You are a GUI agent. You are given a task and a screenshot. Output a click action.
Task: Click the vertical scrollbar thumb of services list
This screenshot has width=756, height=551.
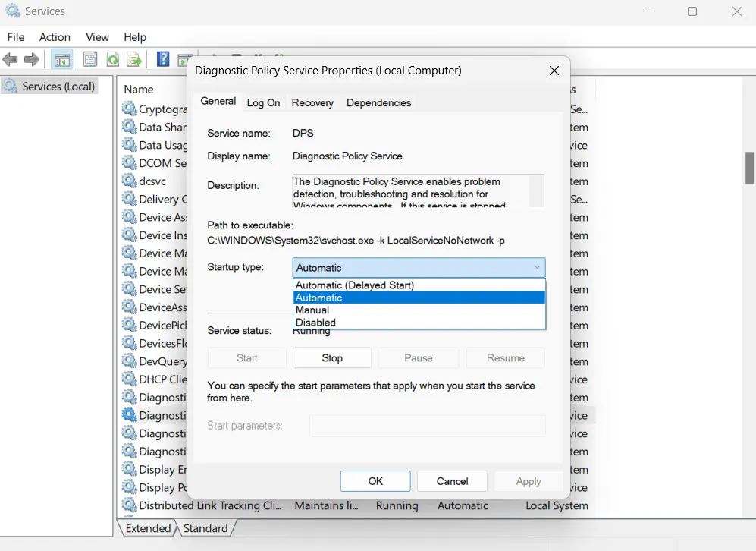(x=750, y=168)
